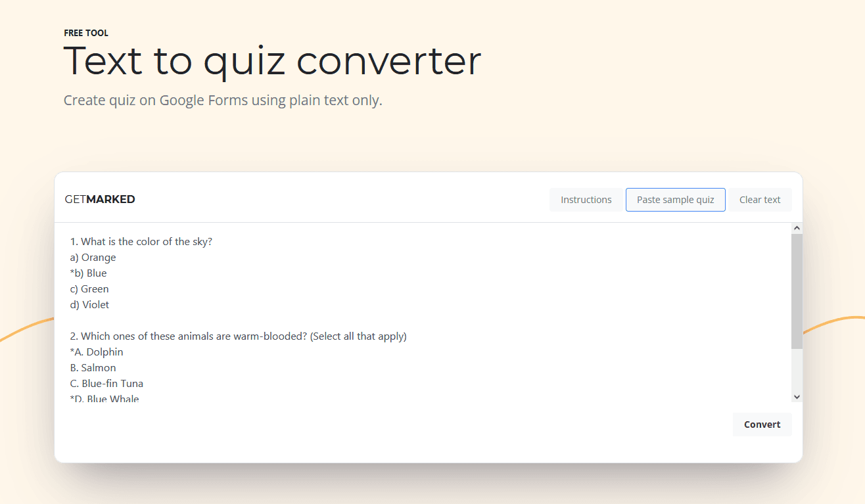The height and width of the screenshot is (504, 865).
Task: Click the GETMARKED logo
Action: pos(99,198)
